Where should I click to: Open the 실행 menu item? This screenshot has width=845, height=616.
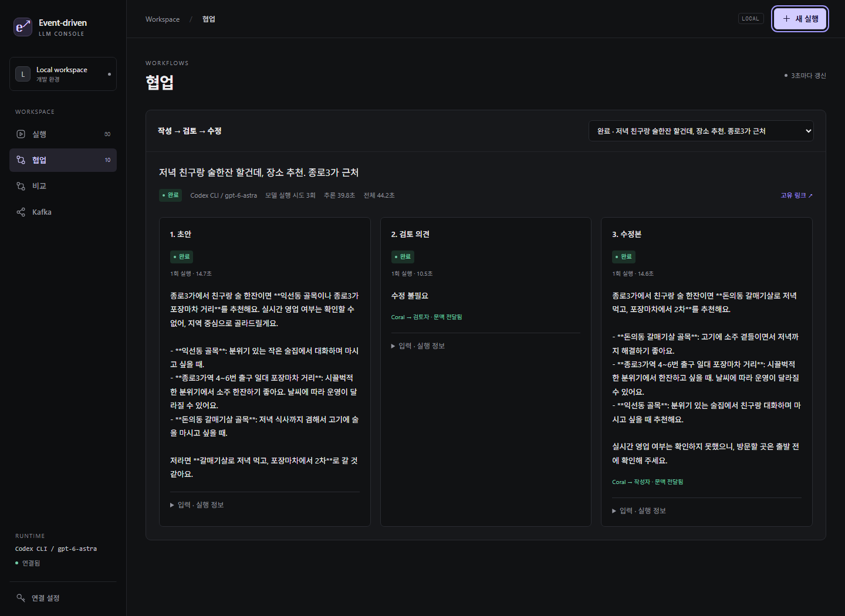click(63, 134)
